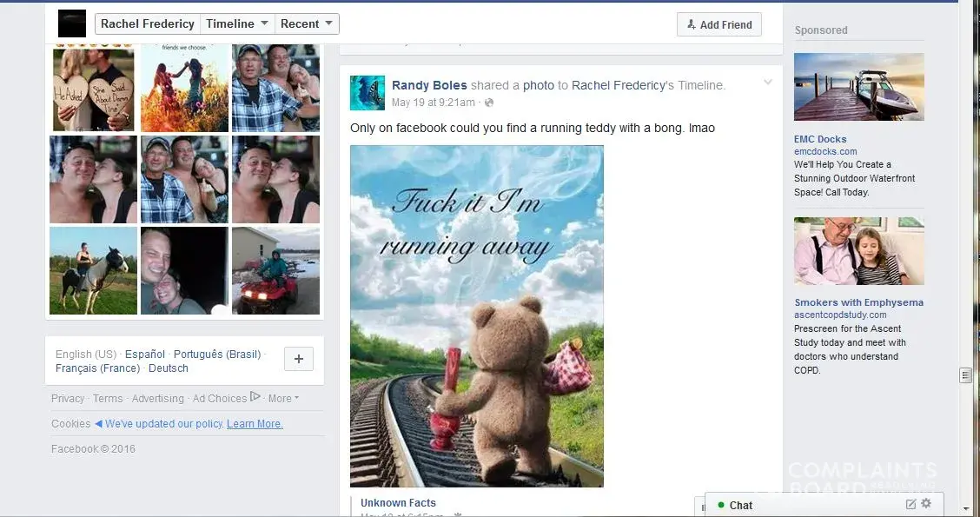Viewport: 980px width, 517px height.
Task: Visit emcdocks.com ad link
Action: click(x=825, y=151)
